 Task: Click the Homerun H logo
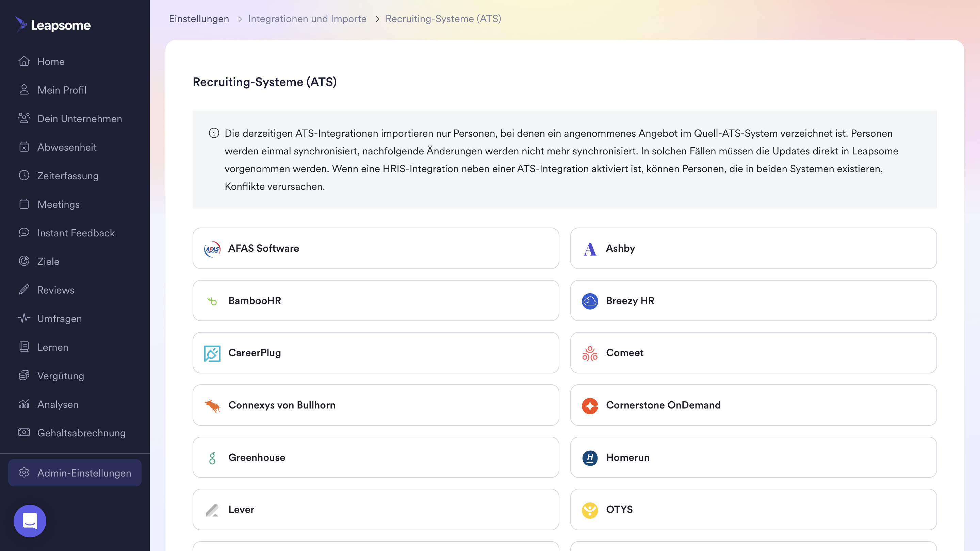(590, 457)
